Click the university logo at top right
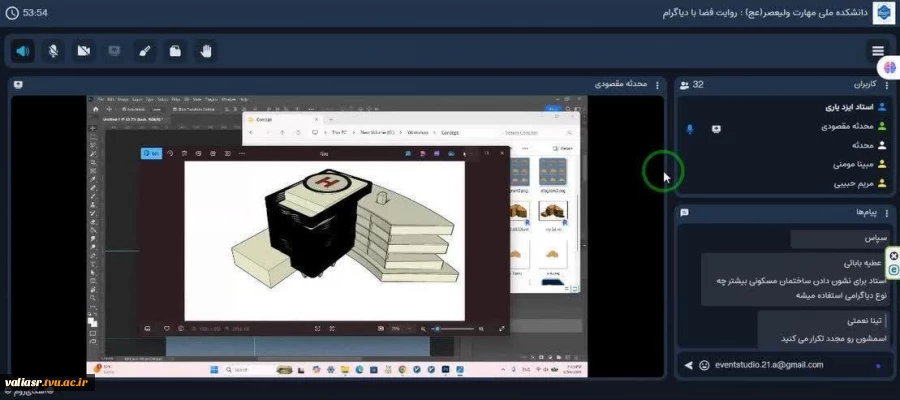The width and height of the screenshot is (900, 400). (883, 13)
